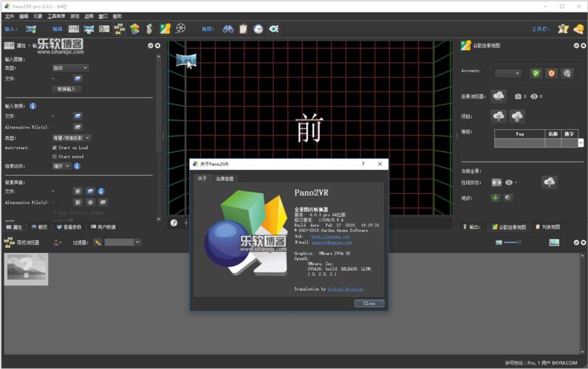Click help question mark in About dialog
The image size is (588, 369).
coord(363,164)
